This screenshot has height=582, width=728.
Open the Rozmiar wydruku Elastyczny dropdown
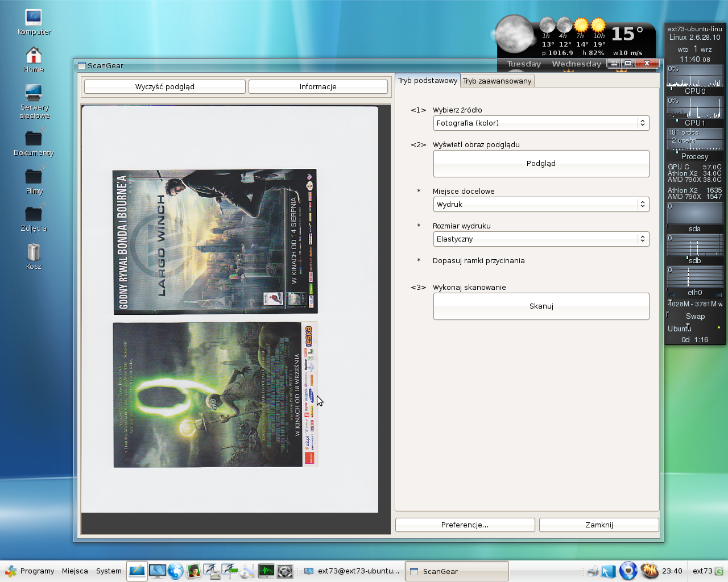[x=541, y=239]
